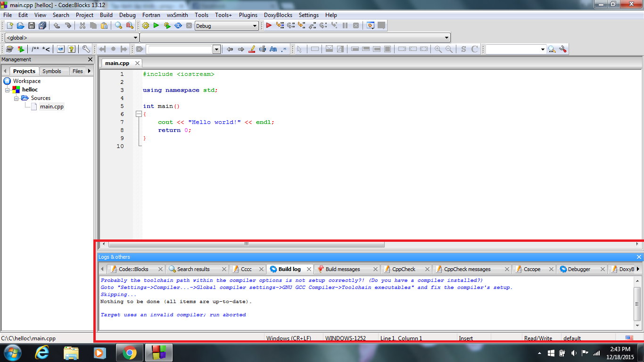
Task: Run the program with green play icon
Action: [156, 26]
